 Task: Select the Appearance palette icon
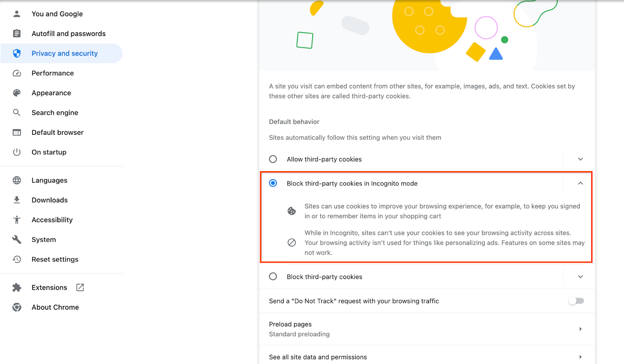coord(16,93)
